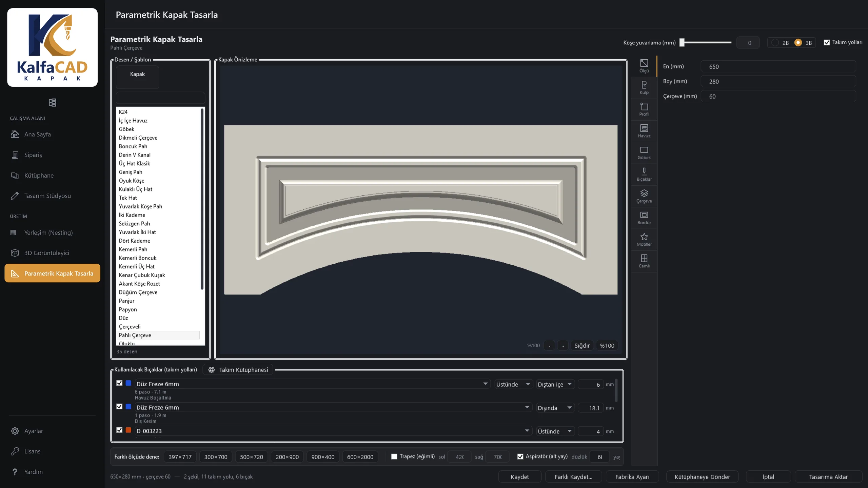
Task: Select the Kapak template tab
Action: (137, 77)
